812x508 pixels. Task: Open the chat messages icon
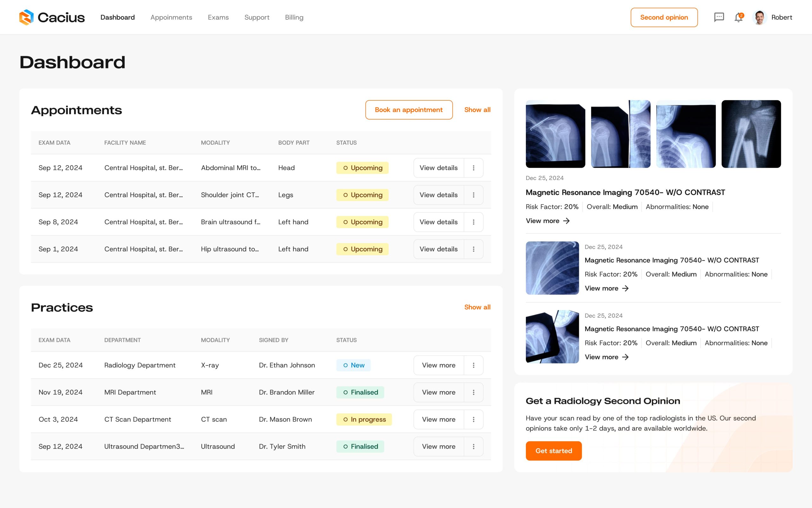pyautogui.click(x=719, y=17)
